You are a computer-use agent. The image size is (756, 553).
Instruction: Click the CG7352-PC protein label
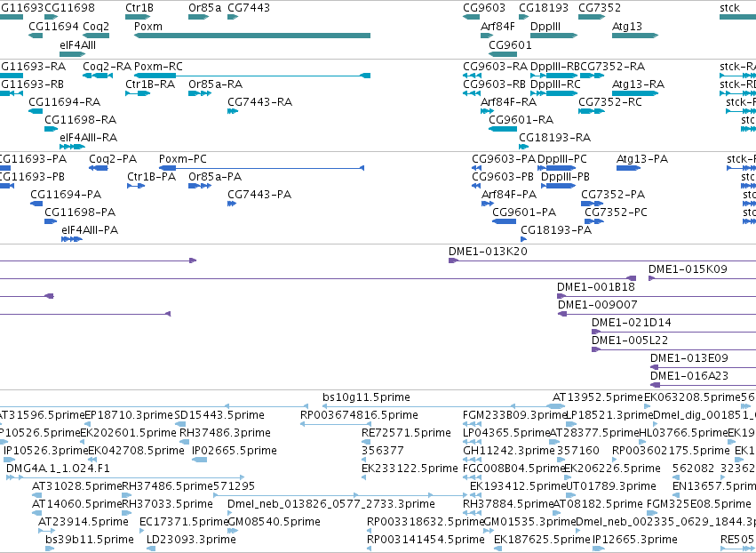(x=616, y=212)
